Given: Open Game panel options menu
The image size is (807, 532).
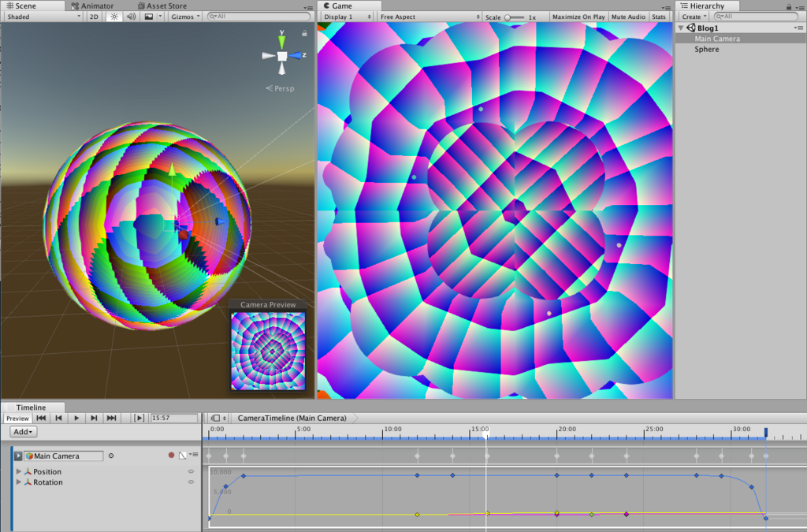Looking at the screenshot, I should pos(666,8).
